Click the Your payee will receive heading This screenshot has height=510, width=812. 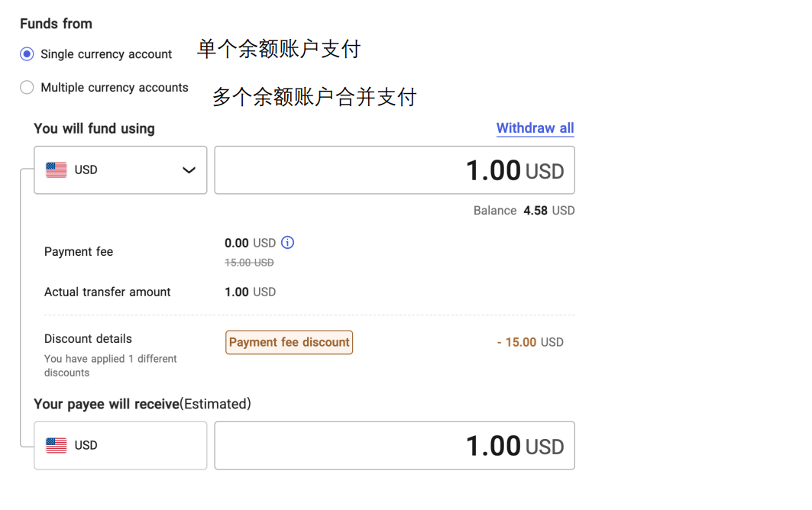pos(142,404)
